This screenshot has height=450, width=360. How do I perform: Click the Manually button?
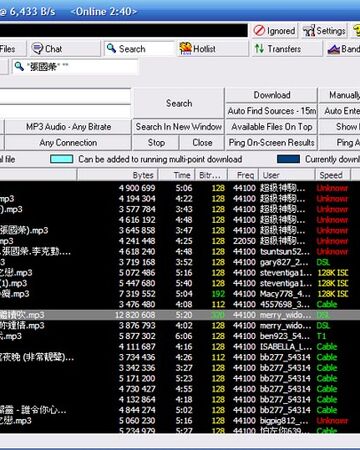(x=339, y=95)
